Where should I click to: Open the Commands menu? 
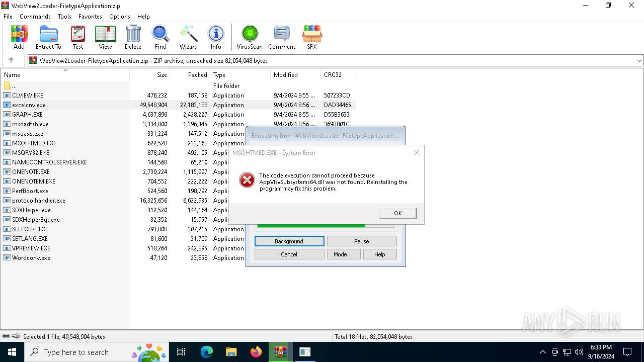pyautogui.click(x=35, y=16)
